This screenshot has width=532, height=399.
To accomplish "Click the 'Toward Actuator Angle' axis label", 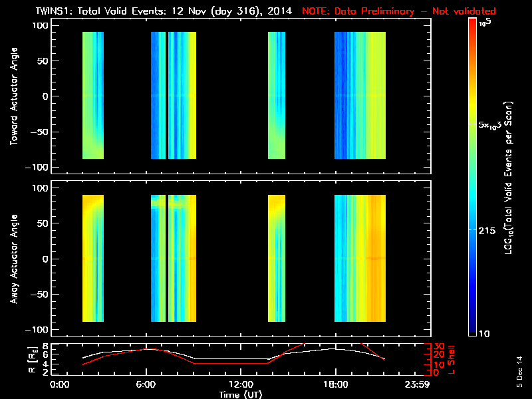I will pyautogui.click(x=12, y=96).
